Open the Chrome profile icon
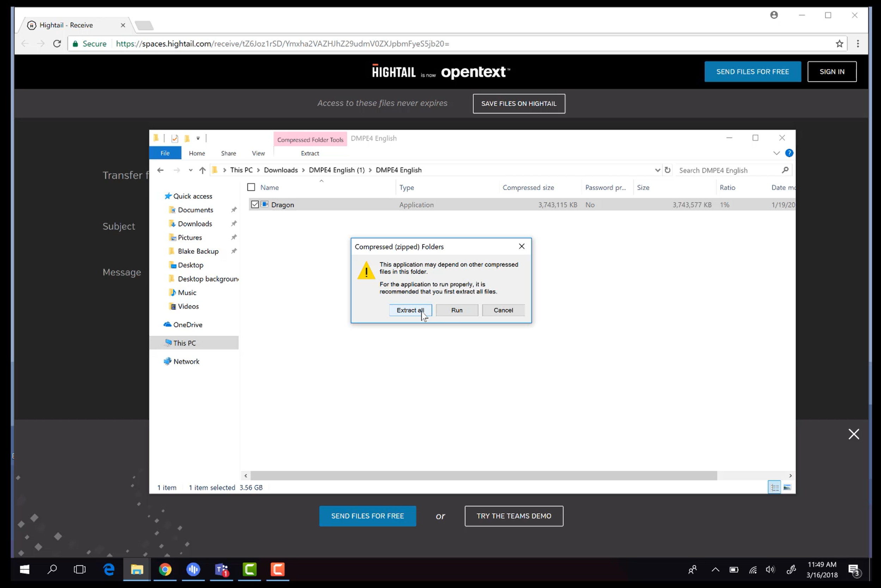The height and width of the screenshot is (588, 881). click(x=774, y=15)
